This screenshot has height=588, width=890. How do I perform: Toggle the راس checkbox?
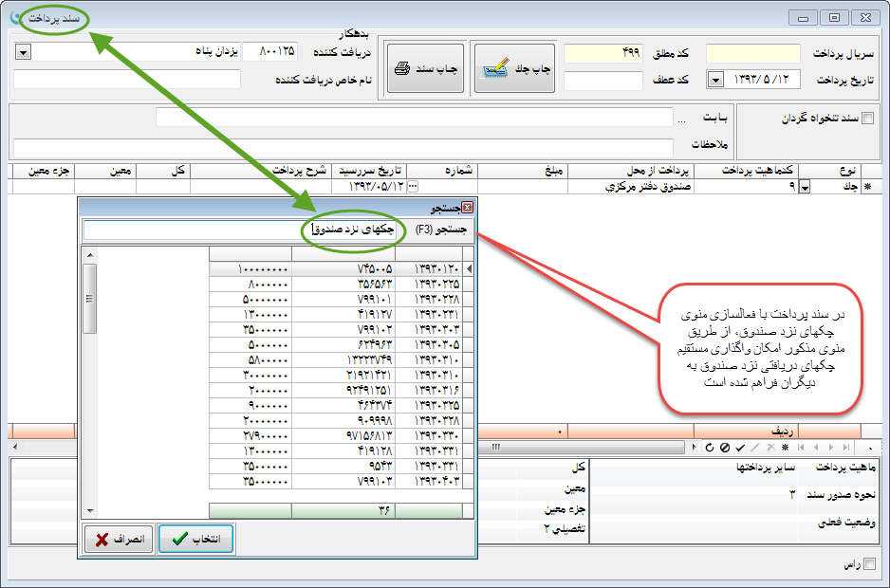[870, 564]
